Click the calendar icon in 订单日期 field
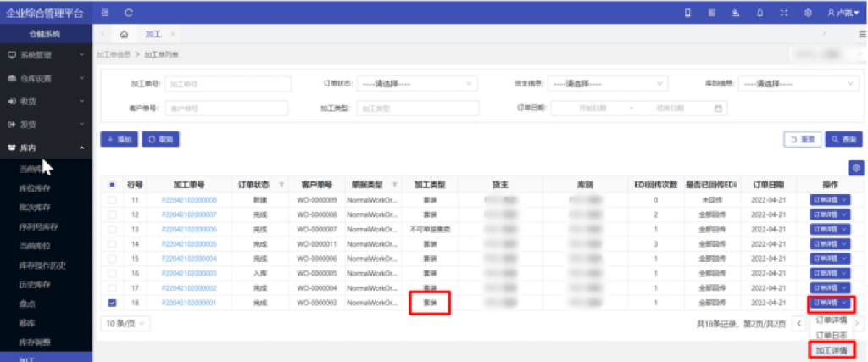This screenshot has width=868, height=362. tap(718, 109)
